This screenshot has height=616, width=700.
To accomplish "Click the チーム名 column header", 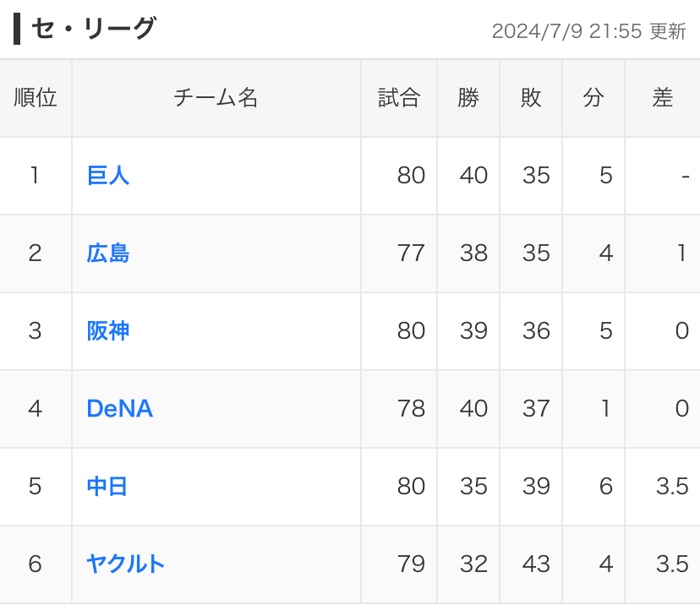I will [216, 98].
